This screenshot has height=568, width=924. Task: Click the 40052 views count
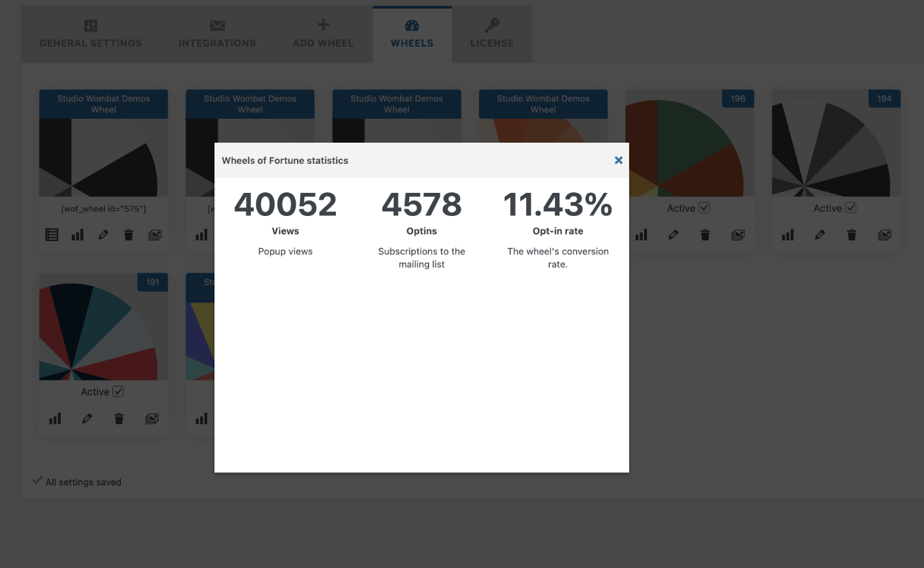tap(285, 204)
